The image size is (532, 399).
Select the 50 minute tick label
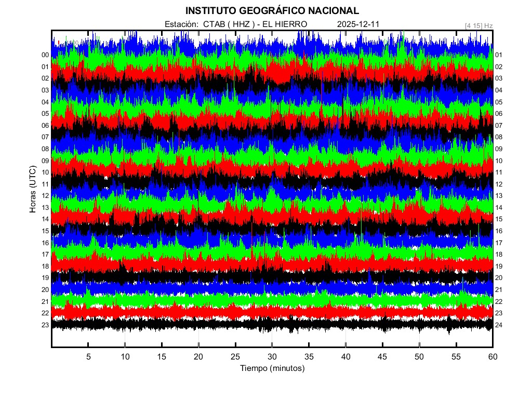pyautogui.click(x=419, y=357)
